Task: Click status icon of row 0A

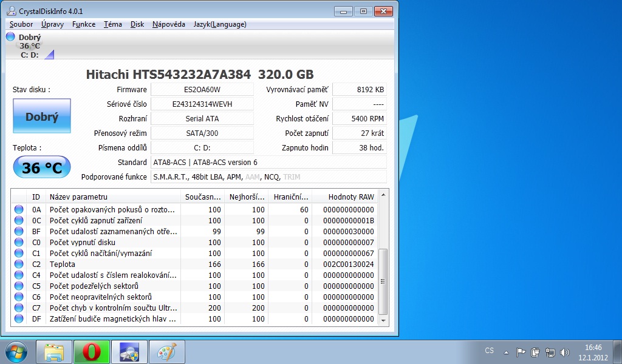Action: click(x=19, y=209)
